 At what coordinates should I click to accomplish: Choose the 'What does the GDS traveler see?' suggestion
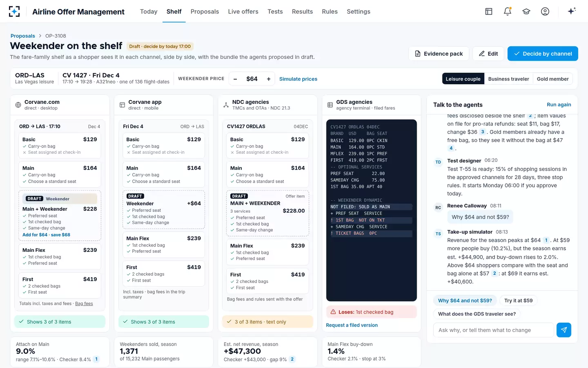coord(477,314)
